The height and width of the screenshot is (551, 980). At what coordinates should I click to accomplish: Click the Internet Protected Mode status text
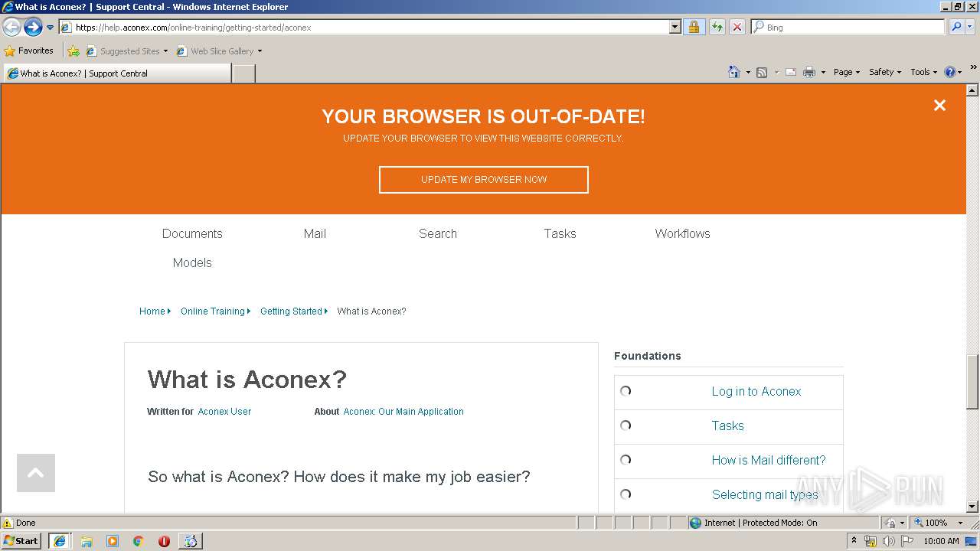point(760,523)
